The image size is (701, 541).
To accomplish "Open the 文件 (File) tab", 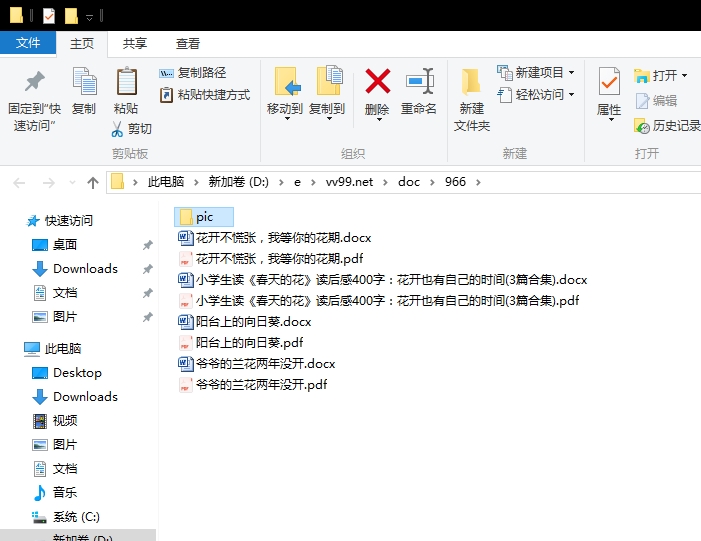I will click(28, 43).
